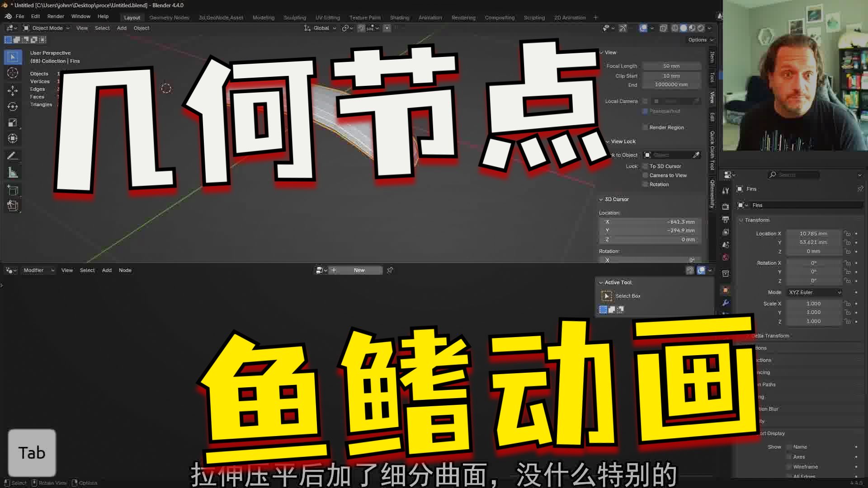868x488 pixels.
Task: Open the File menu
Action: click(20, 16)
